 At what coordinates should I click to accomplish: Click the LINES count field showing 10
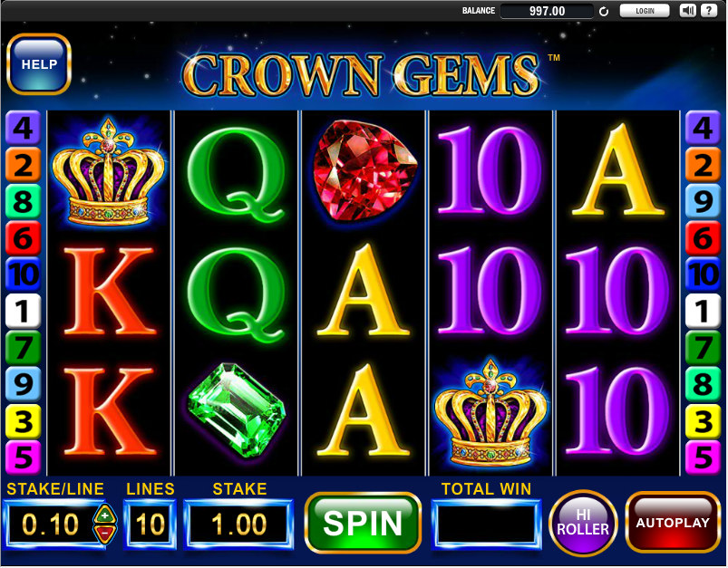coord(150,525)
